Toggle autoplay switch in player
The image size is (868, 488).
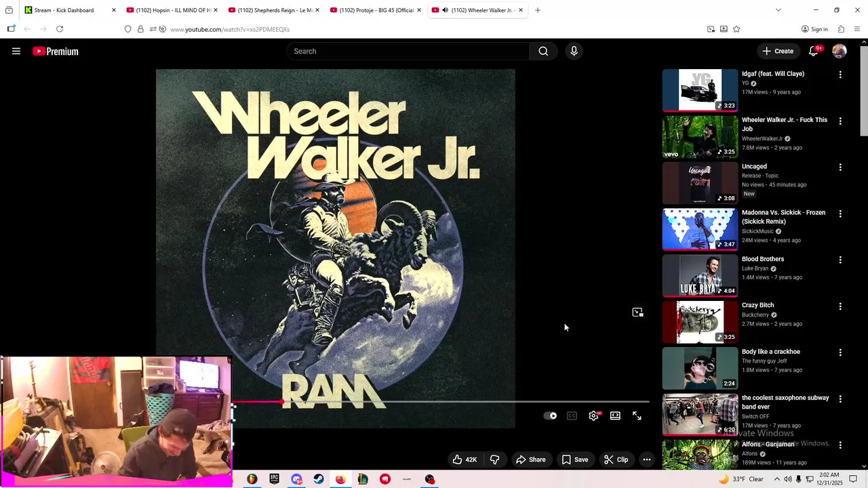[551, 416]
